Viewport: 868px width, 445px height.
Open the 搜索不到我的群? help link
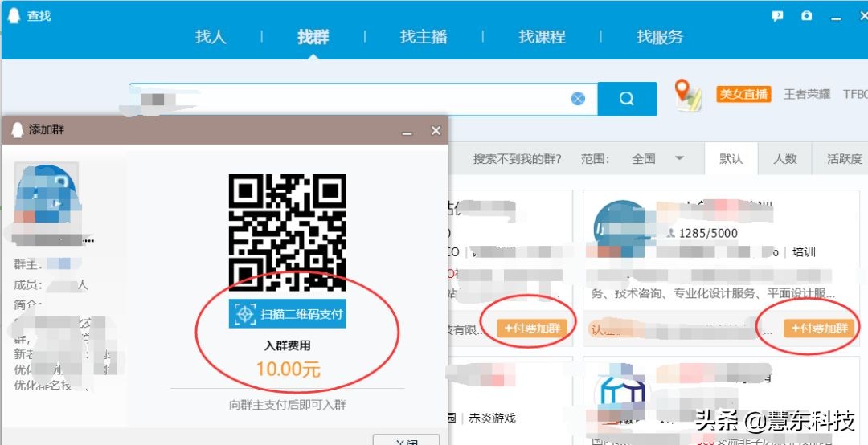[x=517, y=159]
